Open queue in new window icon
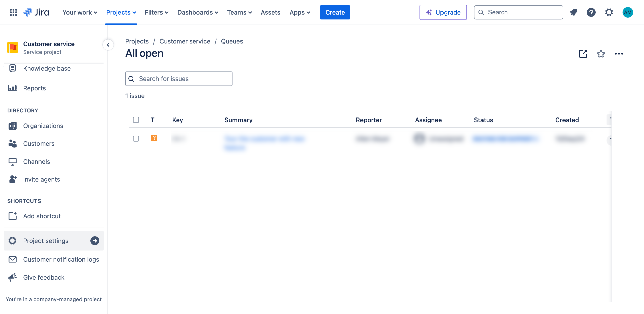This screenshot has width=644, height=314. pyautogui.click(x=583, y=54)
